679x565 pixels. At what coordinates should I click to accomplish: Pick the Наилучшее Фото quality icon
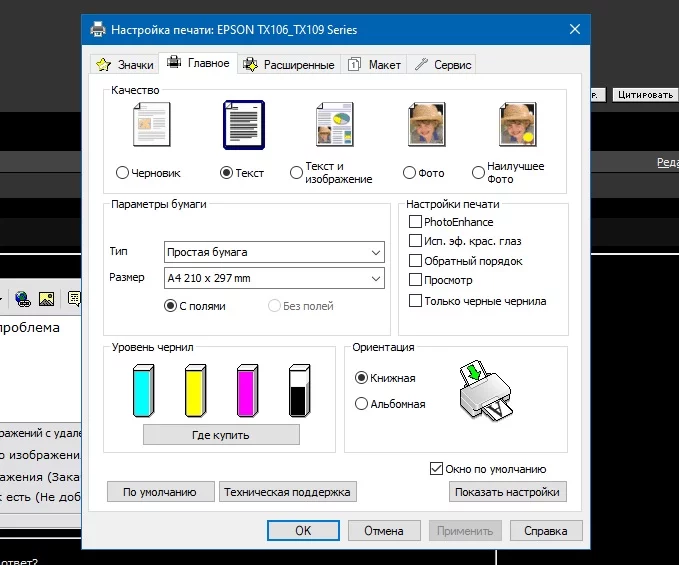coord(517,125)
